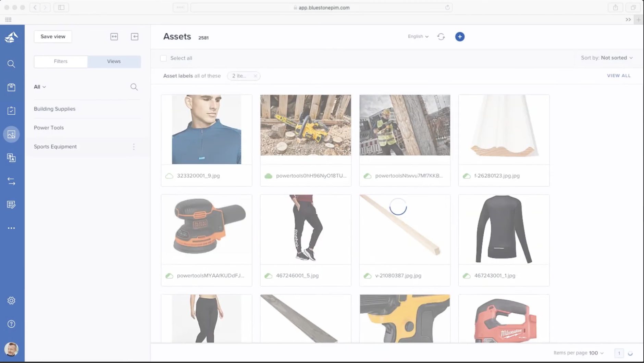This screenshot has height=363, width=644.
Task: Switch to the Filters tab
Action: [61, 62]
